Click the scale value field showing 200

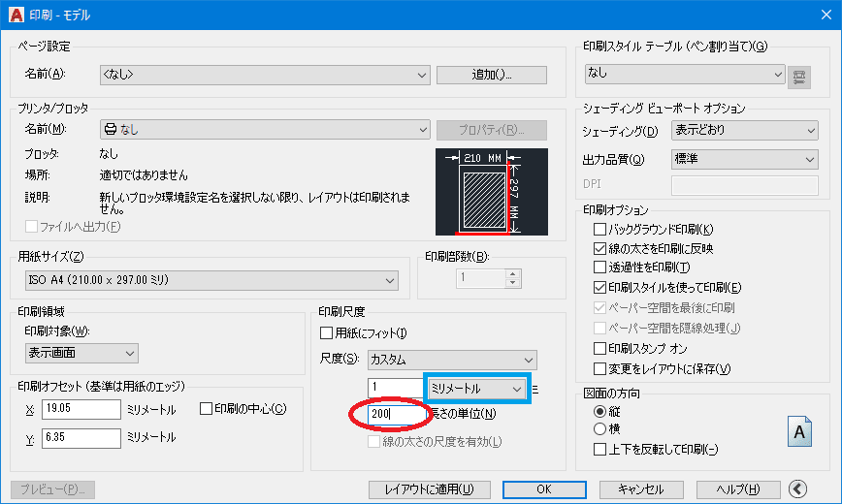(394, 415)
